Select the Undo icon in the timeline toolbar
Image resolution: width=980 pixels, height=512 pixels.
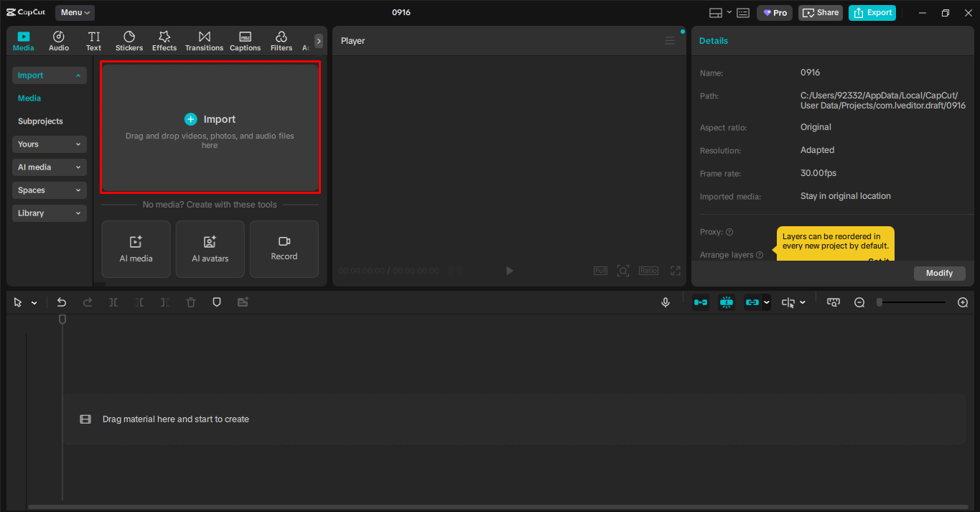(61, 302)
